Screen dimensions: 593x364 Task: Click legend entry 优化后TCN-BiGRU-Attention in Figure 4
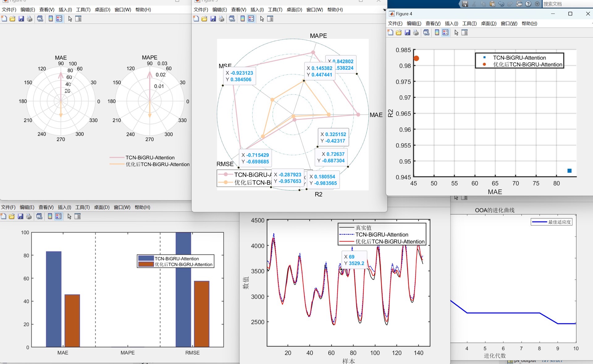527,64
